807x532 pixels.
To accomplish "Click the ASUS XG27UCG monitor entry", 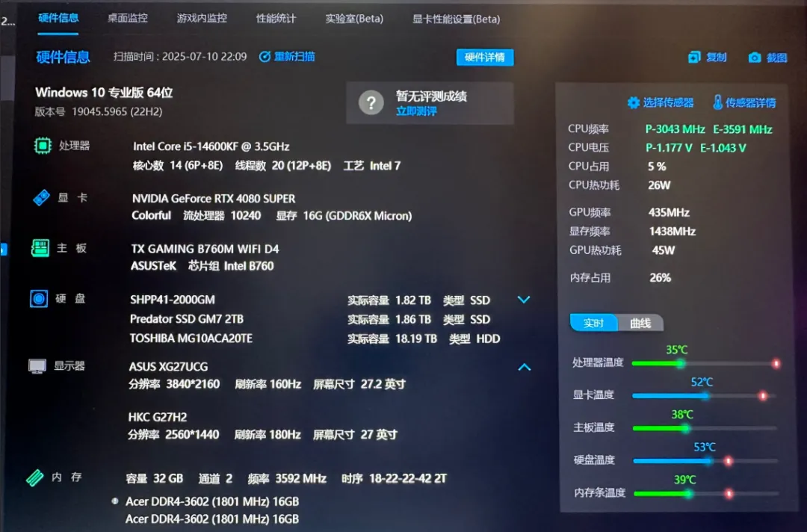I will tap(168, 367).
